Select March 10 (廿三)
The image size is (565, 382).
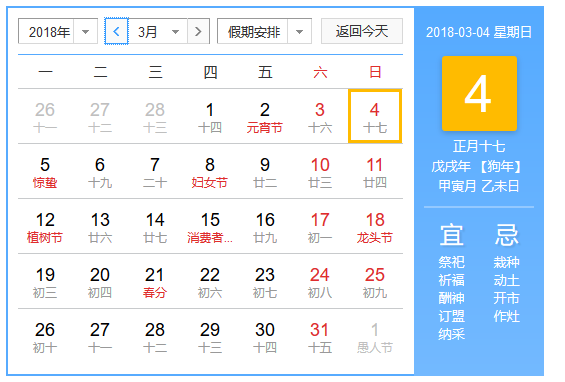point(320,172)
